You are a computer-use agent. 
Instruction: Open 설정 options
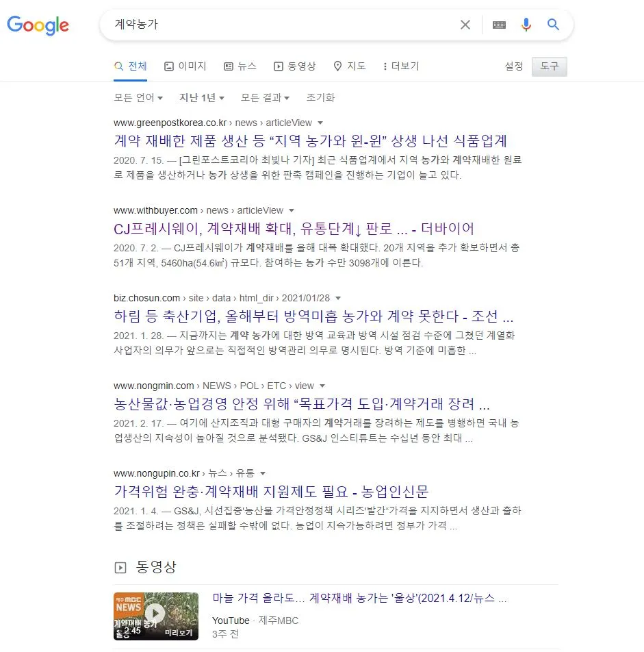513,66
